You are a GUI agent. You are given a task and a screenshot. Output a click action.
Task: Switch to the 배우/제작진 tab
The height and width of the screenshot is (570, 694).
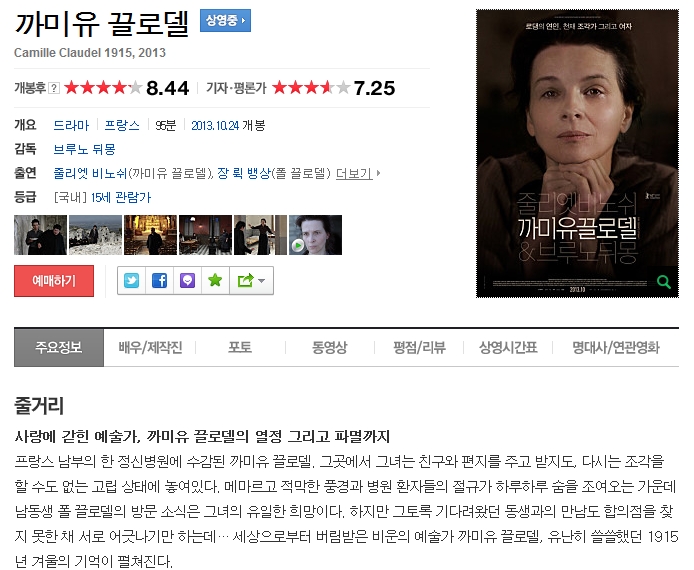(150, 347)
